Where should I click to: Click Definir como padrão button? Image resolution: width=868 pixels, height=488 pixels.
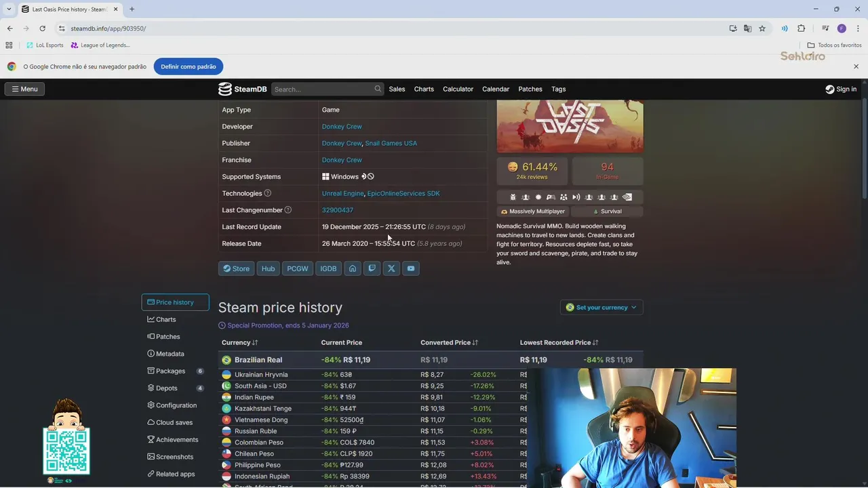click(x=189, y=66)
